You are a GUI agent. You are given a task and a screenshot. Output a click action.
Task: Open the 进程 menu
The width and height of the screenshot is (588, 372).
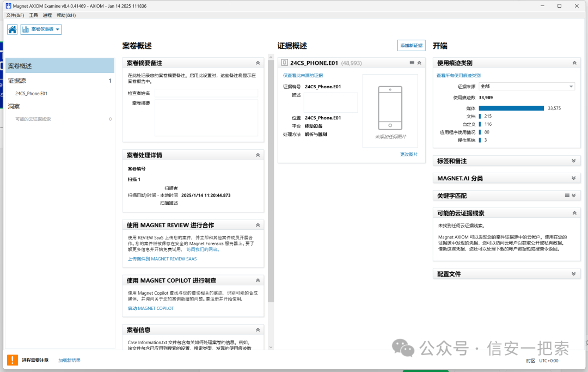47,15
